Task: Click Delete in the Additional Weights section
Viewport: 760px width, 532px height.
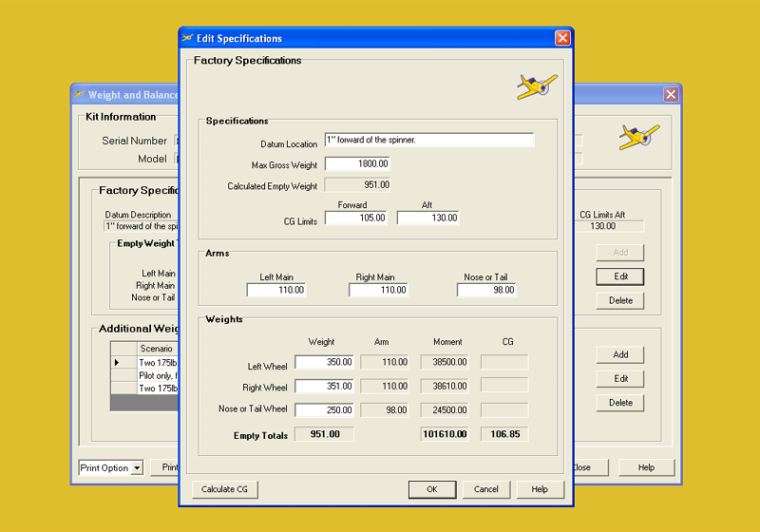Action: pyautogui.click(x=620, y=403)
